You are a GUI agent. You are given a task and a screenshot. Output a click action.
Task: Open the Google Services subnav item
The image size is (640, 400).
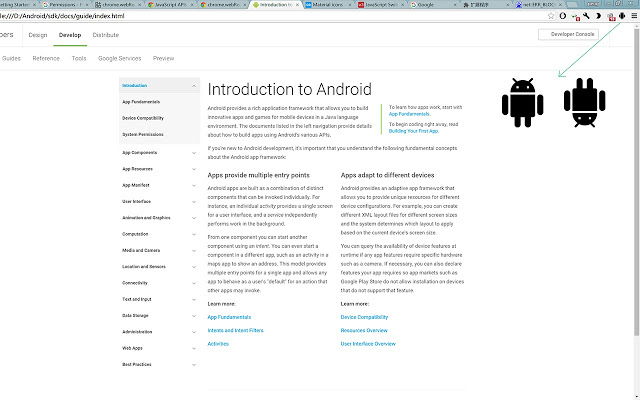[x=120, y=58]
